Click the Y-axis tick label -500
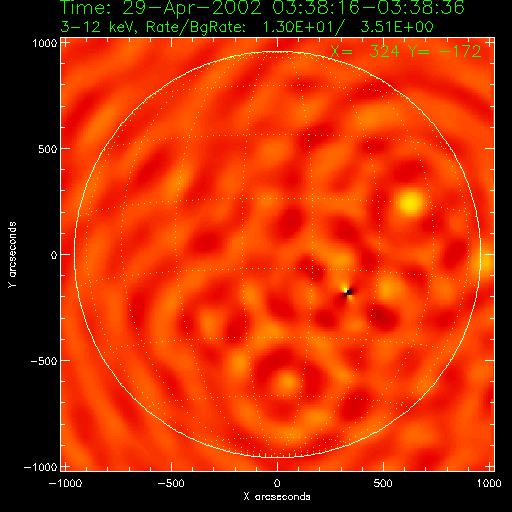 pyautogui.click(x=44, y=361)
